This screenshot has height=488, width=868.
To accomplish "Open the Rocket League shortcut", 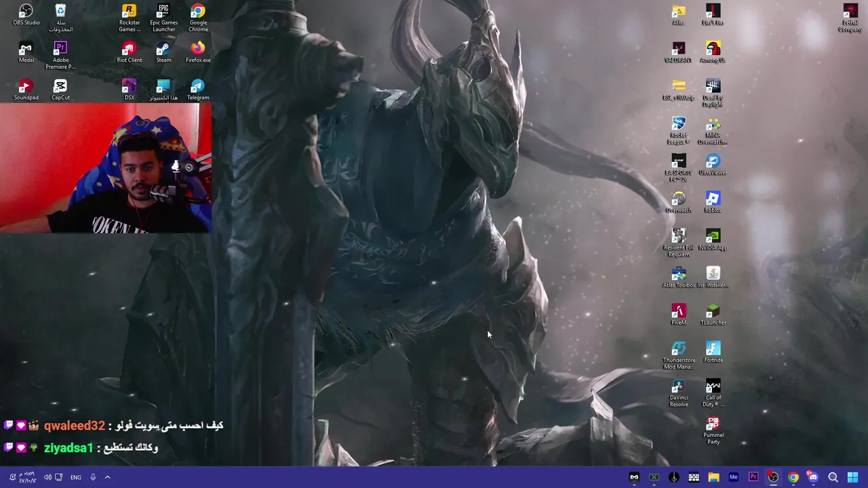I will pyautogui.click(x=678, y=129).
